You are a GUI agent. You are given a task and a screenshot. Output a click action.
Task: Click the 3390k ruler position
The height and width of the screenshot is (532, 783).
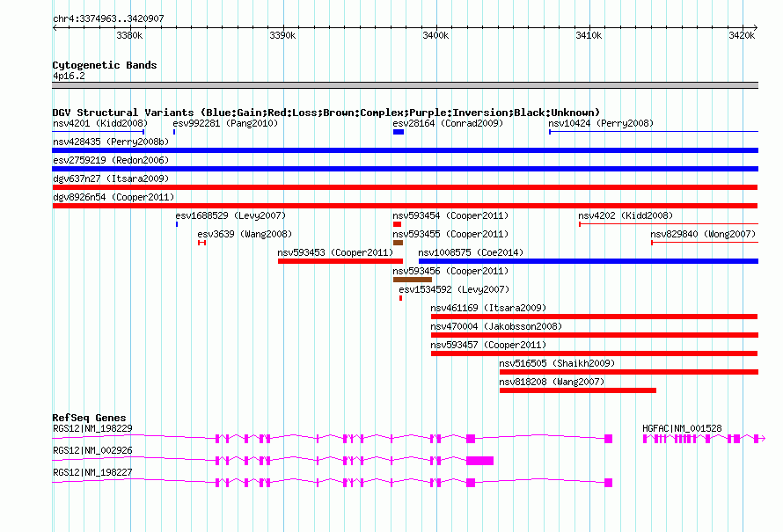pyautogui.click(x=282, y=35)
